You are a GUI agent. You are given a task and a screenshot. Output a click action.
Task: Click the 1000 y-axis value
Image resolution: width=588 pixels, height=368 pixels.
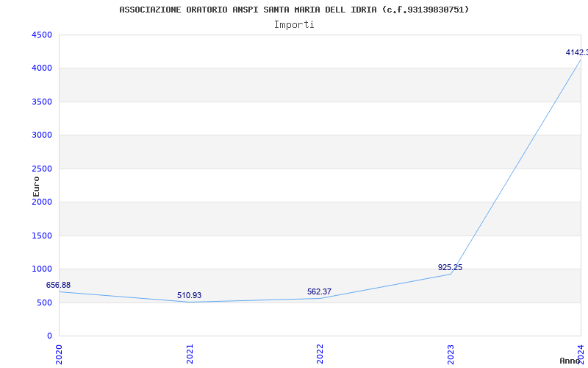(x=42, y=269)
